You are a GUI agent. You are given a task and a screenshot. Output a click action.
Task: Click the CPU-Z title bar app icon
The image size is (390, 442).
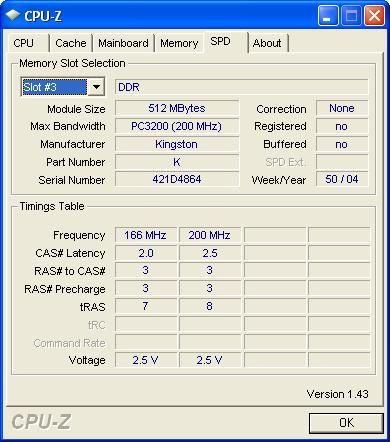click(x=13, y=15)
